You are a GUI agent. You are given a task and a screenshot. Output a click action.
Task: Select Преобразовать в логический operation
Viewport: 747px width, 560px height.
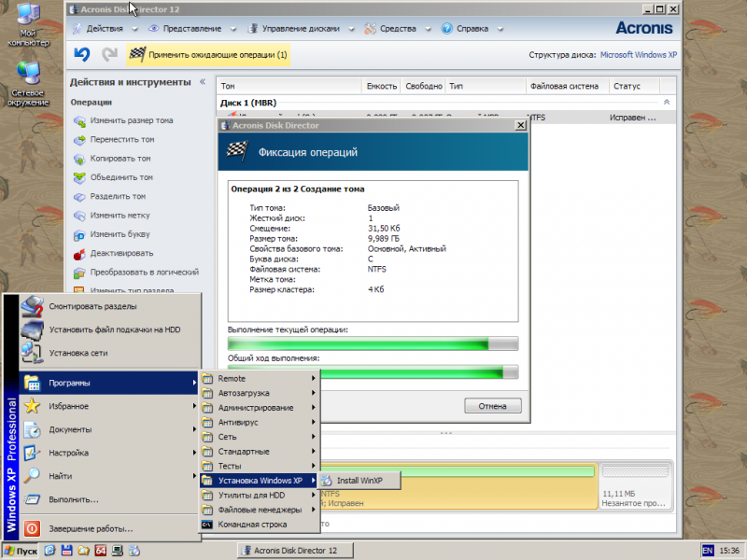click(136, 273)
